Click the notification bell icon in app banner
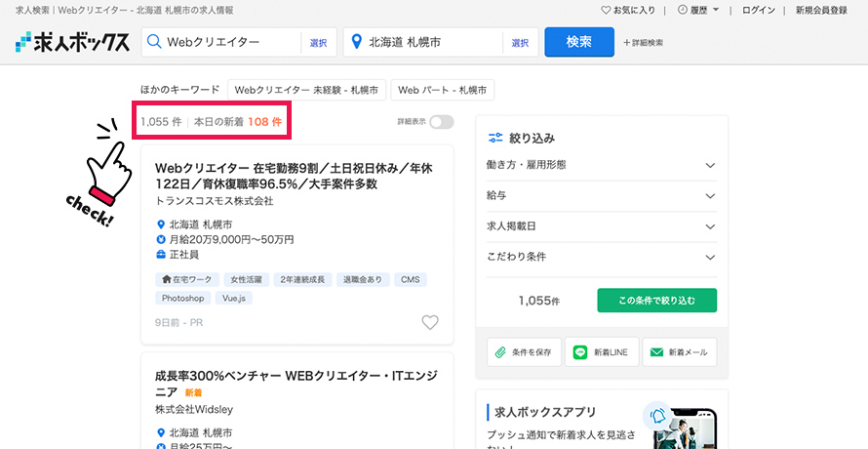The image size is (868, 449). pos(657,416)
